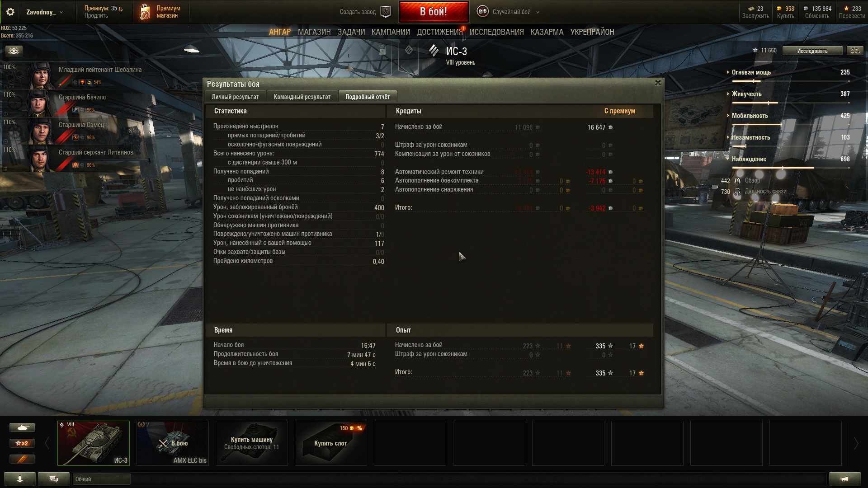Toggle the tank type carousel filter
The width and height of the screenshot is (868, 488).
tap(22, 427)
